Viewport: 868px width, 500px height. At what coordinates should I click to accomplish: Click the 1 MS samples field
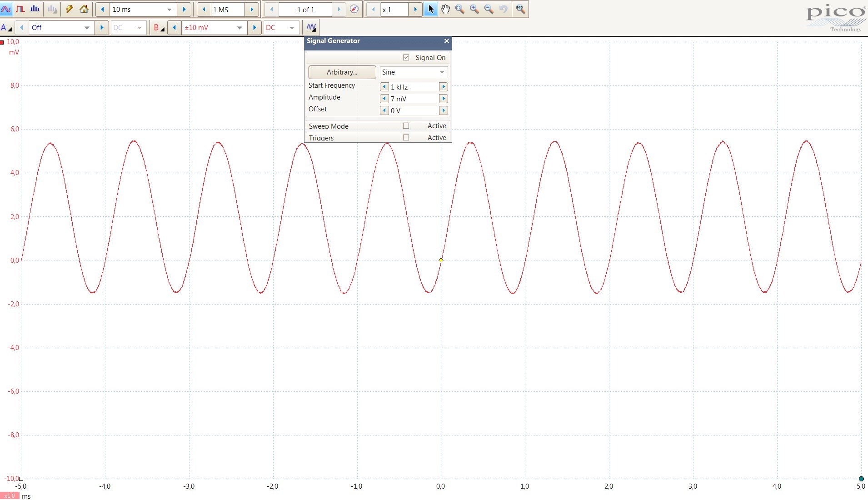[x=227, y=10]
